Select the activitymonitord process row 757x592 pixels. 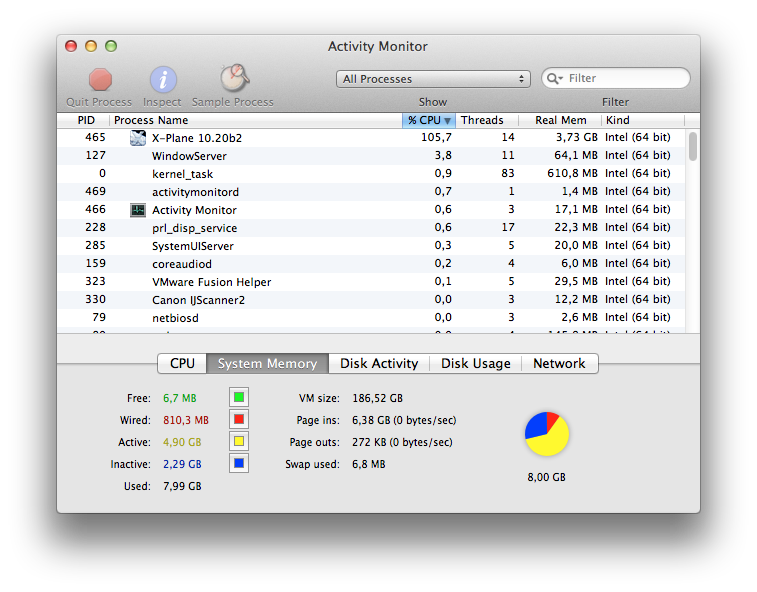371,192
